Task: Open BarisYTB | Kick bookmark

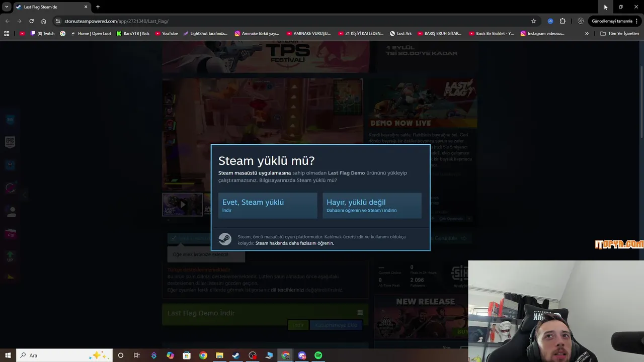Action: click(x=133, y=34)
